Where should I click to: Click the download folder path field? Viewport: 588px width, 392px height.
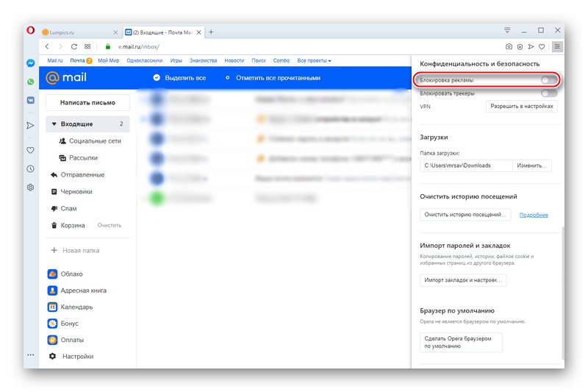466,165
